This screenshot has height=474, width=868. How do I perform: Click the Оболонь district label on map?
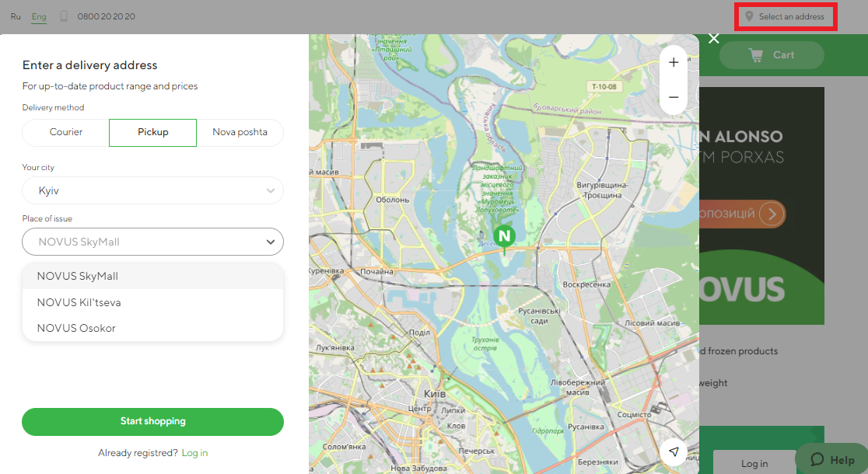click(x=393, y=200)
